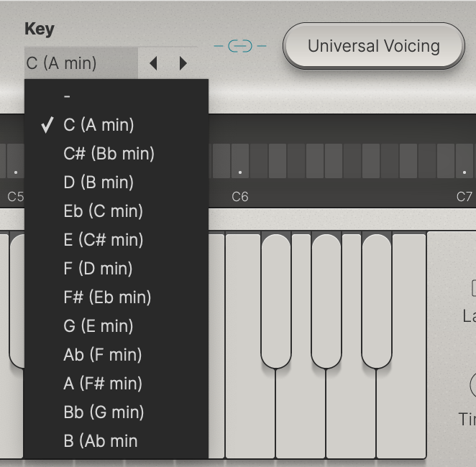Select the dash (none) key option
The width and height of the screenshot is (476, 467).
[67, 96]
